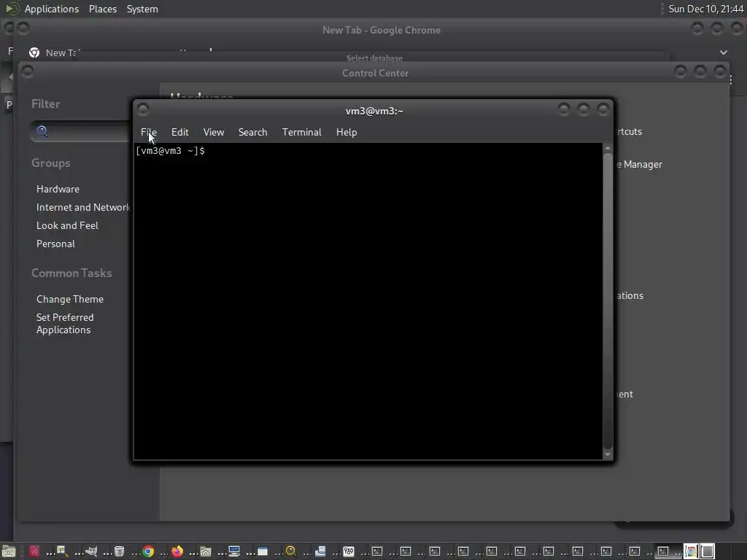Open the Terminal menu in the menu bar

pyautogui.click(x=301, y=133)
